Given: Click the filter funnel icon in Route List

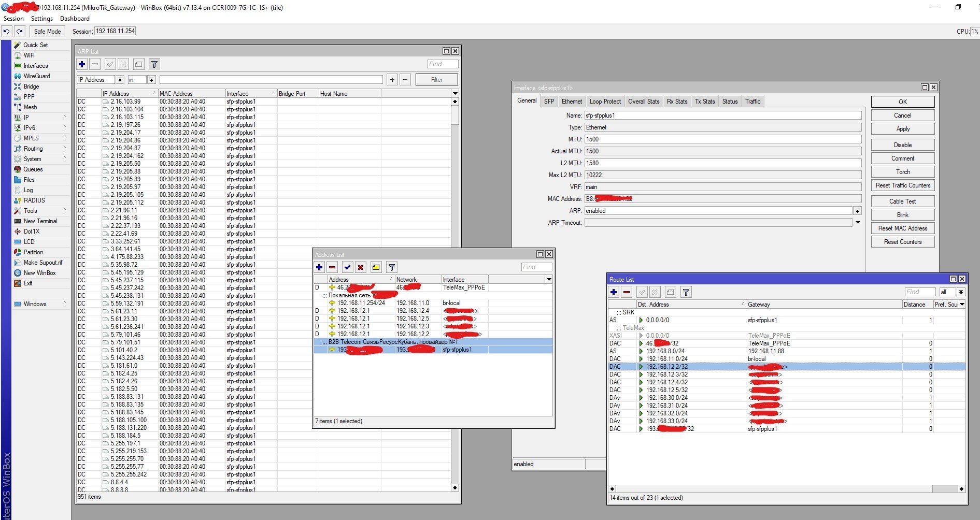Looking at the screenshot, I should (686, 292).
